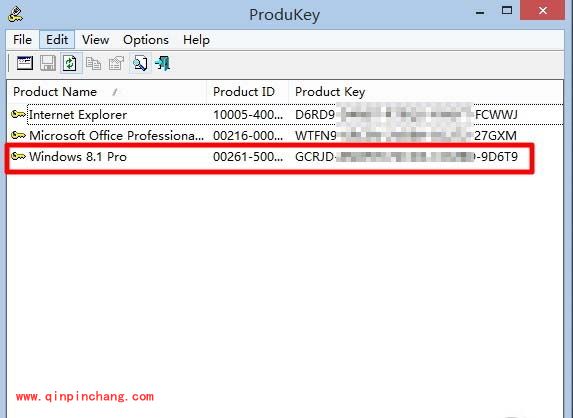Image resolution: width=573 pixels, height=418 pixels.
Task: Sort by Product Key column header
Action: pos(426,92)
